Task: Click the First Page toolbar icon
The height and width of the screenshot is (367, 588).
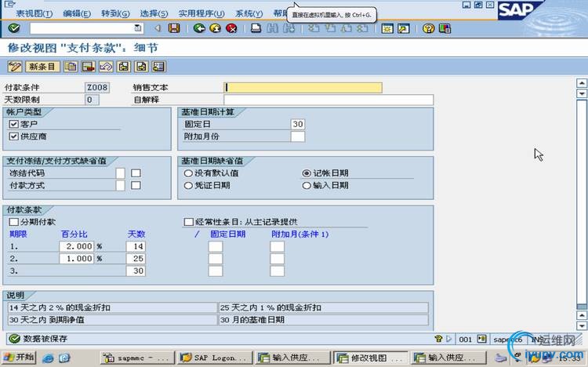Action: pyautogui.click(x=314, y=28)
